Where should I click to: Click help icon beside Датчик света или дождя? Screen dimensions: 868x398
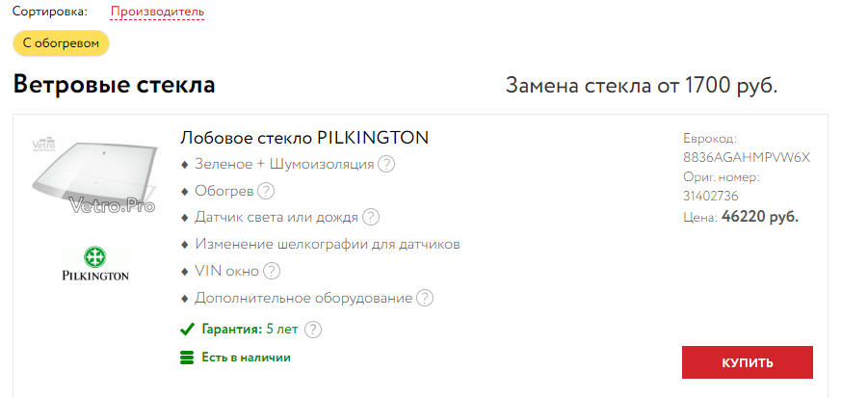(x=370, y=218)
